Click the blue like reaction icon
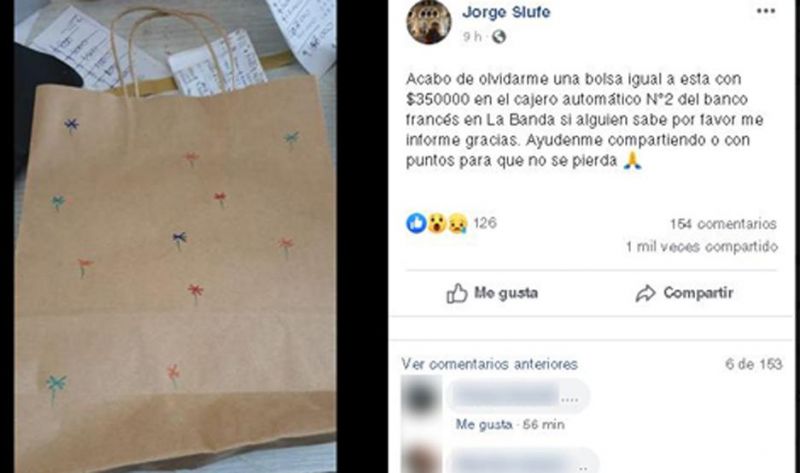Screen dimensions: 800x473 click(416, 223)
